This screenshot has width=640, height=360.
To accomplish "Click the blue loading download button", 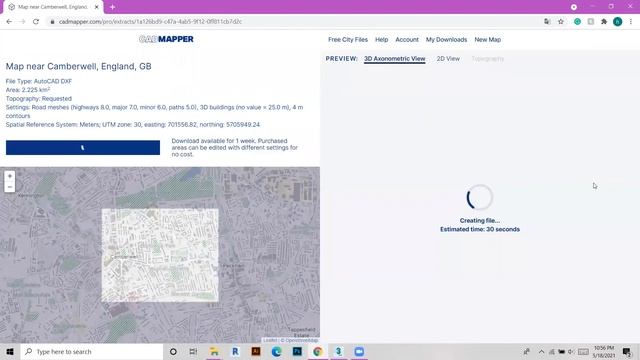I will coord(83,147).
